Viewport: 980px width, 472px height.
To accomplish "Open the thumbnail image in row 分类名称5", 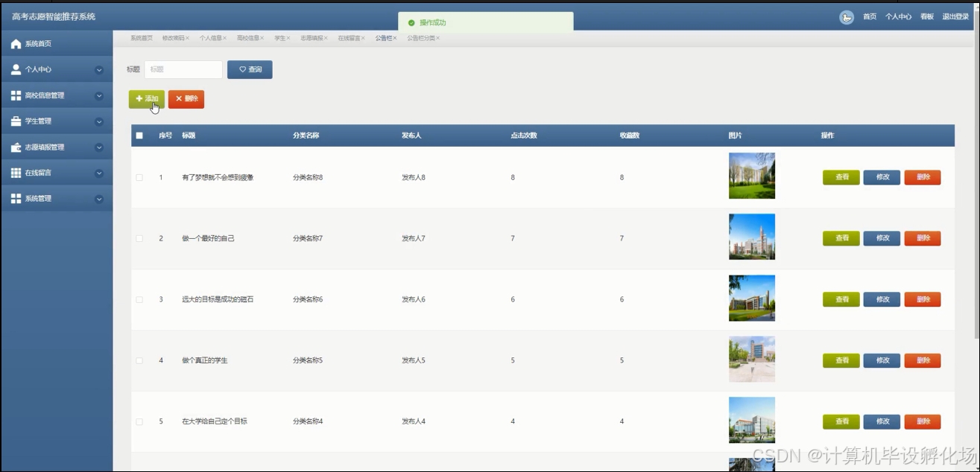I will (x=752, y=359).
